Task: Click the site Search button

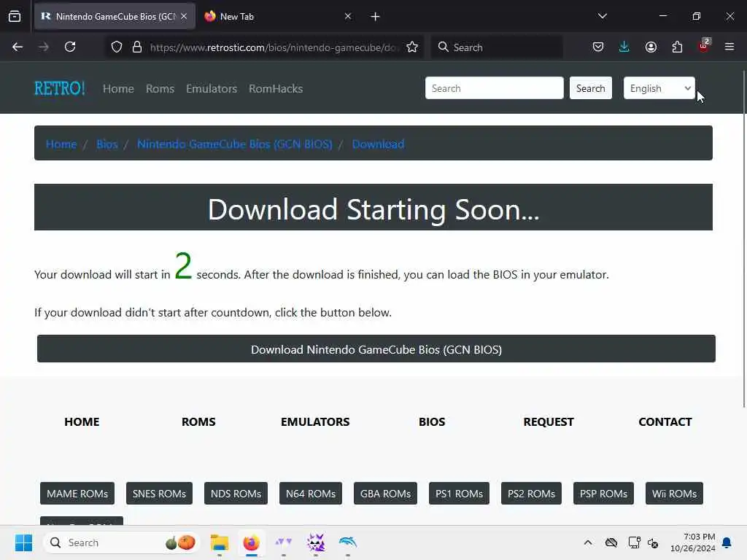Action: (x=591, y=88)
